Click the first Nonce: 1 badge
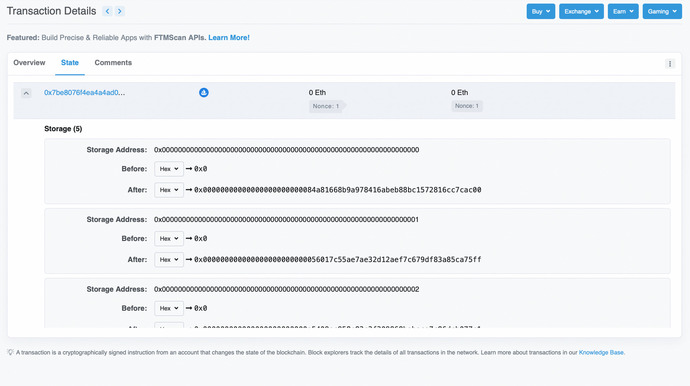690x386 pixels. point(327,106)
